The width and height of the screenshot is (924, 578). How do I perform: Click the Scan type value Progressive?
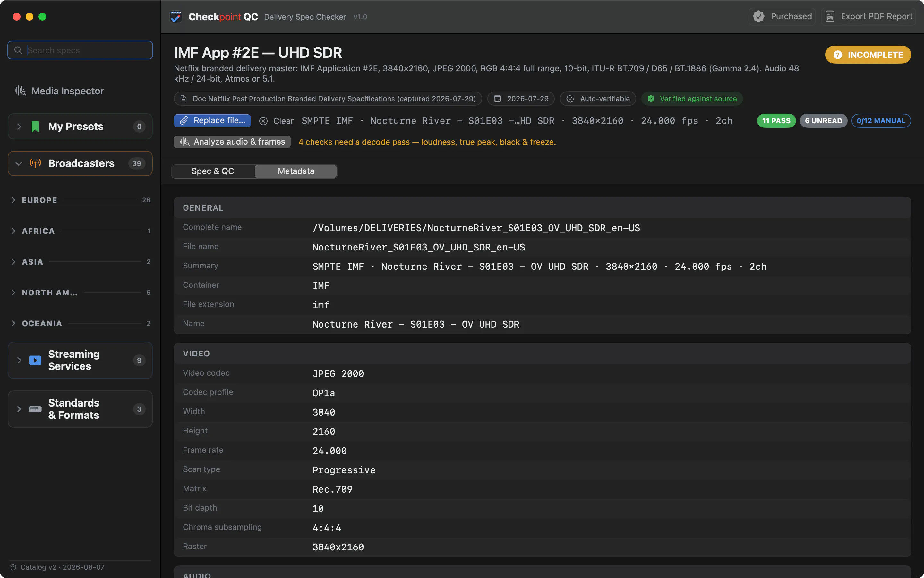click(x=344, y=470)
